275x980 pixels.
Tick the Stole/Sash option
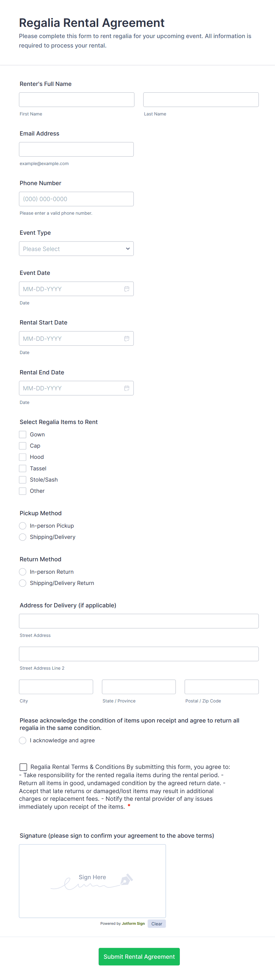(23, 479)
